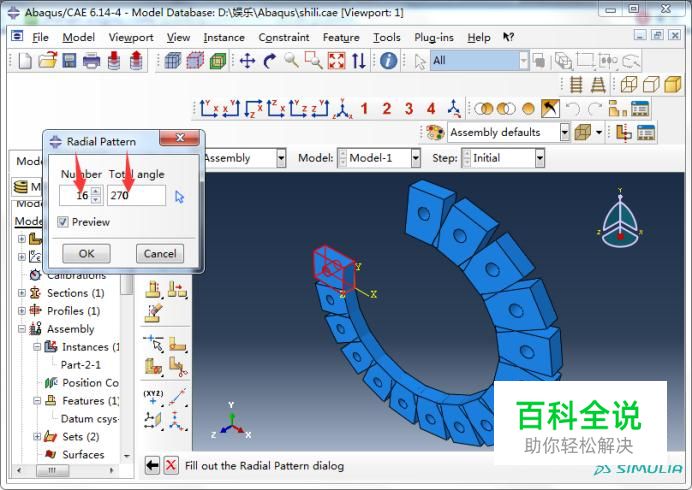Open the Plug-ins menu
The width and height of the screenshot is (692, 490).
pyautogui.click(x=434, y=38)
